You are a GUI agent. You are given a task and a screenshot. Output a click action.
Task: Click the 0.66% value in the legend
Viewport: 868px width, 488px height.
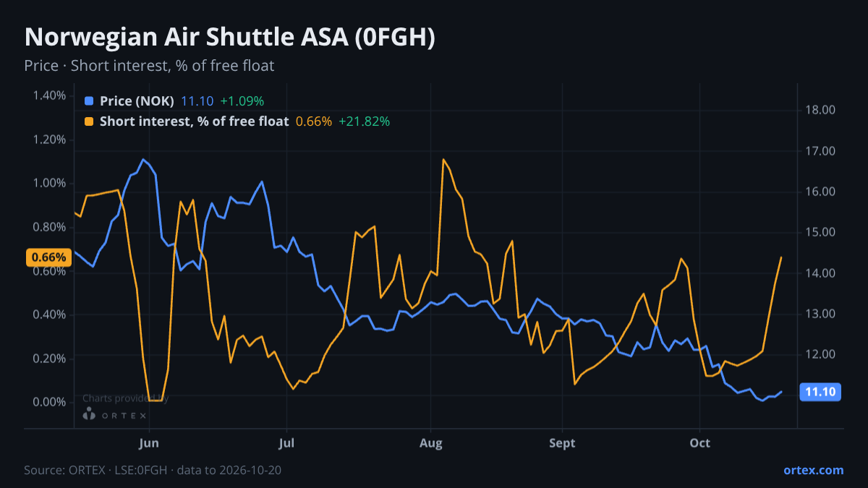[x=314, y=121]
